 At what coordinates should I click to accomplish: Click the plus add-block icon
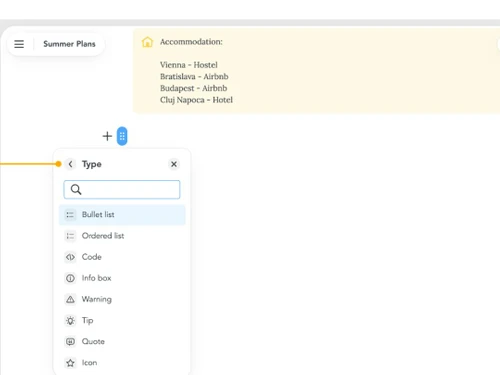(x=107, y=136)
